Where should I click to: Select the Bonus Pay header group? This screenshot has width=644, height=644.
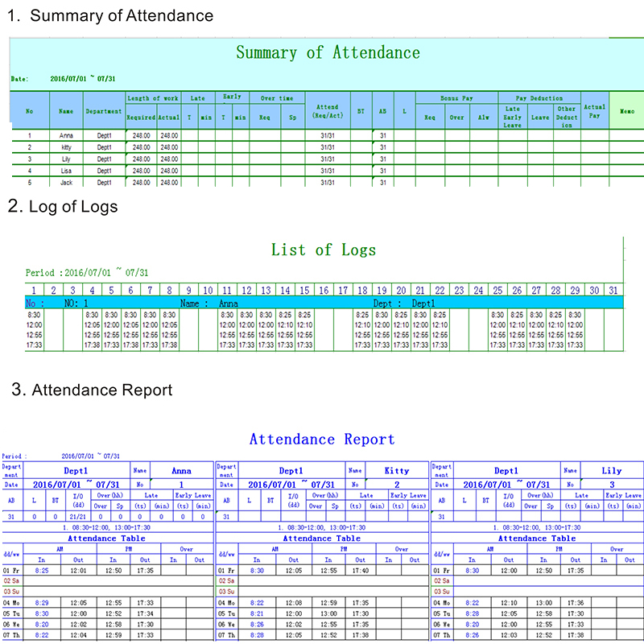(456, 98)
